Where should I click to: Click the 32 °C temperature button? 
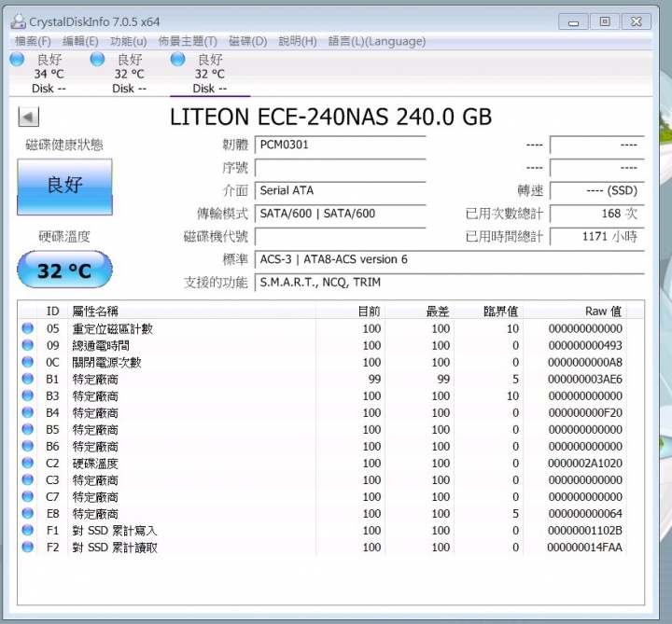coord(64,270)
